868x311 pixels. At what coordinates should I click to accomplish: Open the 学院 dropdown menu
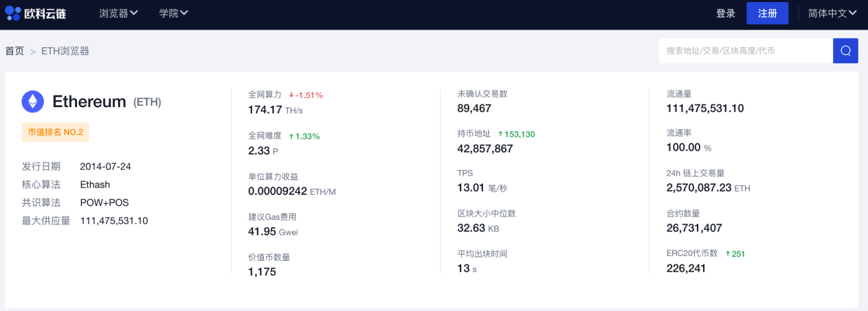173,13
